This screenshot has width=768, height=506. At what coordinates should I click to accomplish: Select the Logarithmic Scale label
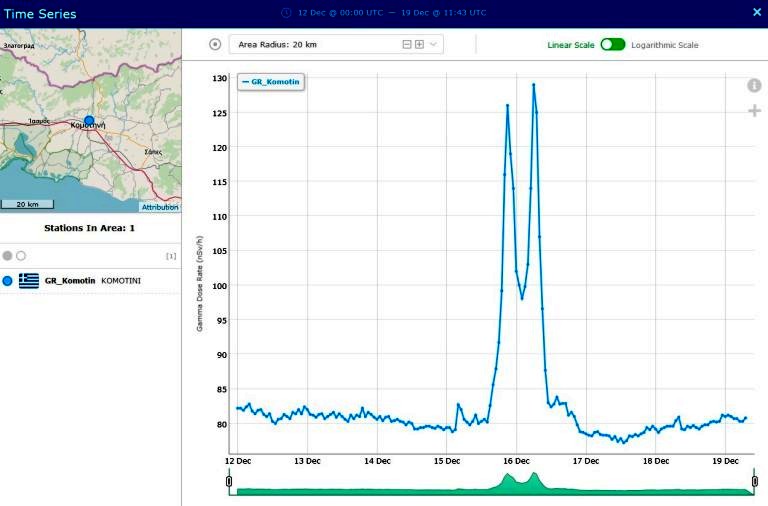tap(665, 45)
